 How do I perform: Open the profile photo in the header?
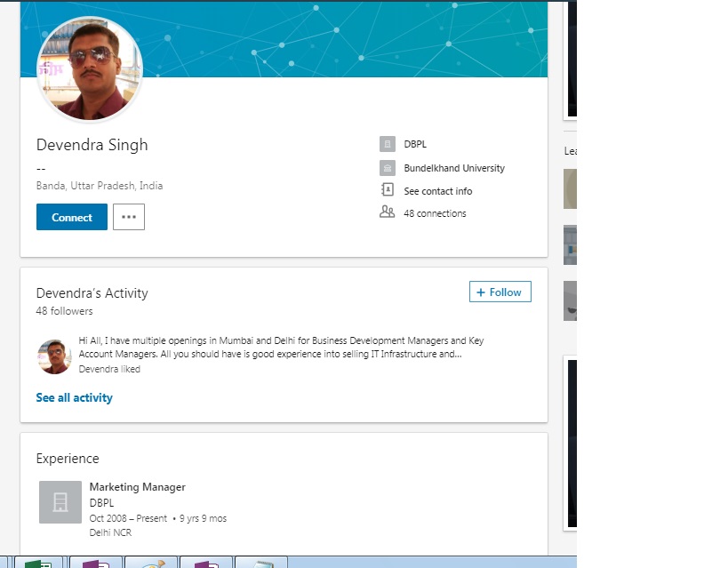(x=90, y=69)
